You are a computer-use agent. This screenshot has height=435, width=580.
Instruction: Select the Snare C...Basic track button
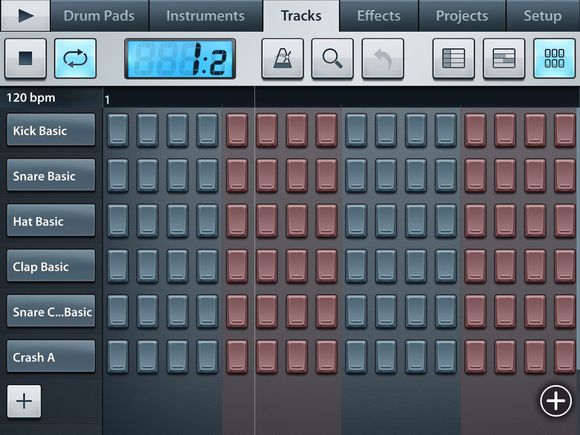click(51, 311)
